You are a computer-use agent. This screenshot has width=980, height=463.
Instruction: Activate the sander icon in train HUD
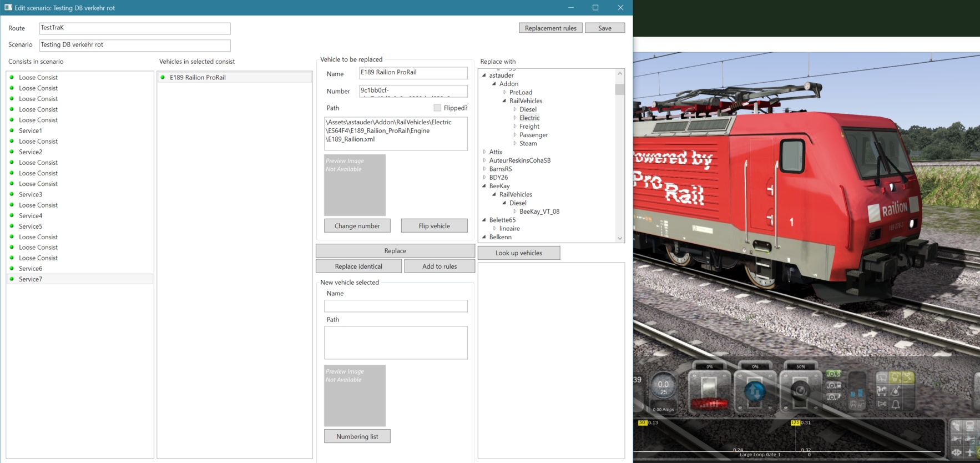895,391
